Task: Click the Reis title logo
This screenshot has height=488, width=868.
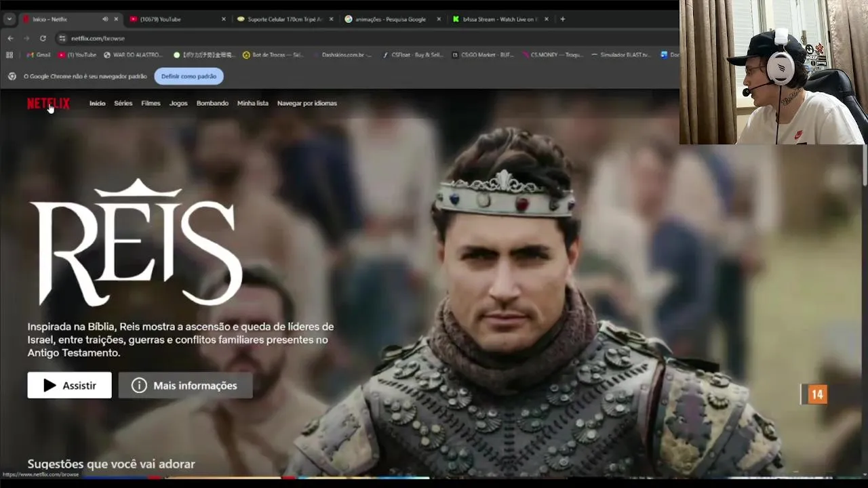Action: [136, 242]
